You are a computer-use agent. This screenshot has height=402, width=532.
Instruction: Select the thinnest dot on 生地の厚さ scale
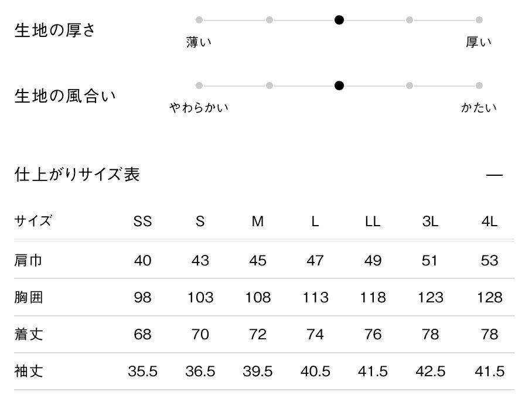click(199, 20)
